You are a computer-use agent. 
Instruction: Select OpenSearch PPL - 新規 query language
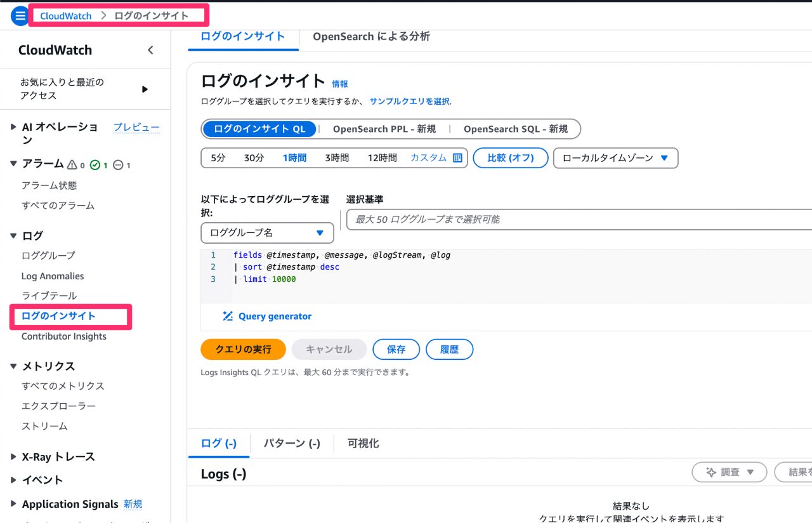coord(384,129)
